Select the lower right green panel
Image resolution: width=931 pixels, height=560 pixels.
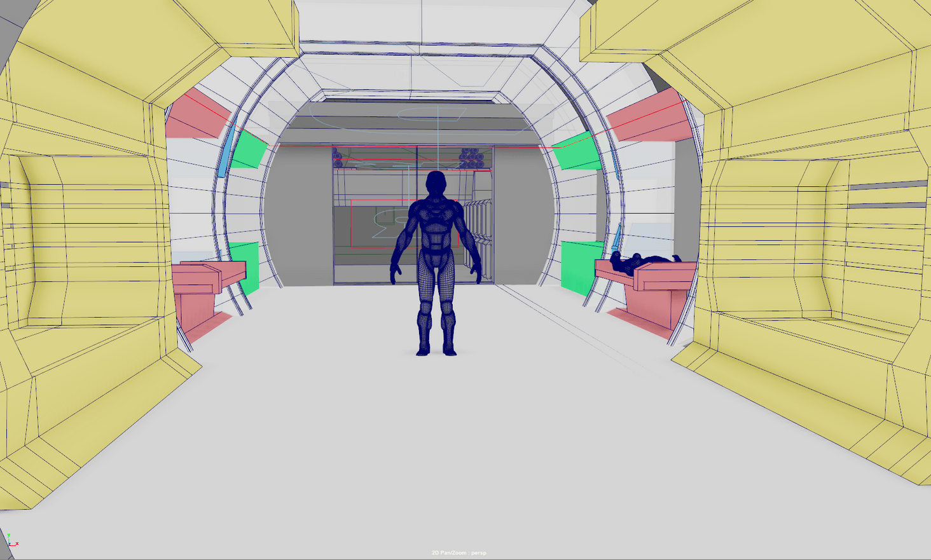coord(579,266)
